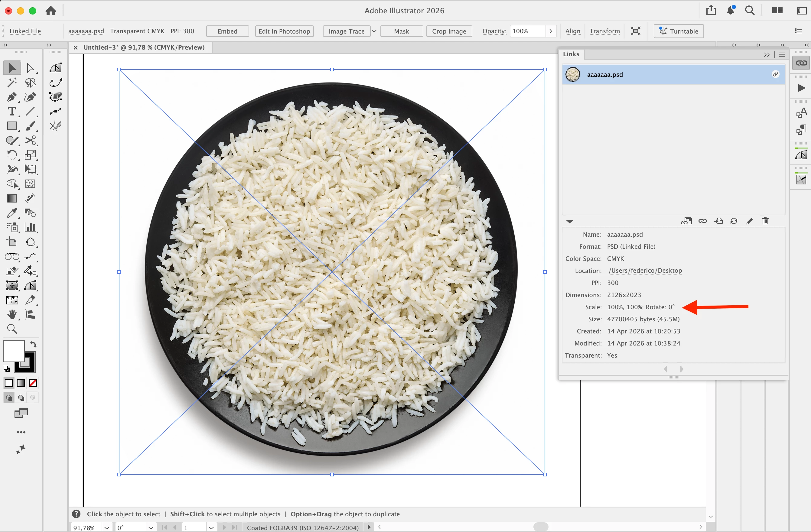Click the Relink icon in the Links panel
The image size is (811, 532).
703,221
